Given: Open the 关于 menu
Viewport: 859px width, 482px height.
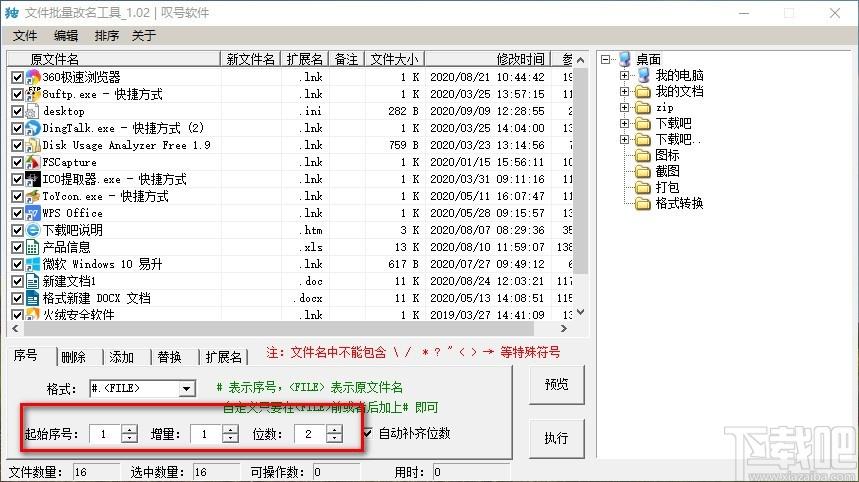Looking at the screenshot, I should pos(144,36).
